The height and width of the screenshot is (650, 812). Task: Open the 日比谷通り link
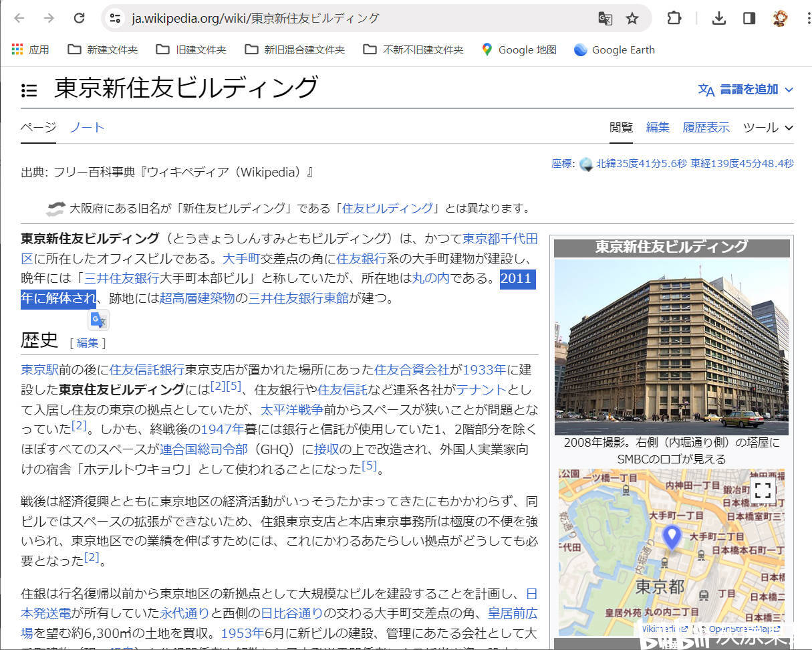tap(292, 613)
